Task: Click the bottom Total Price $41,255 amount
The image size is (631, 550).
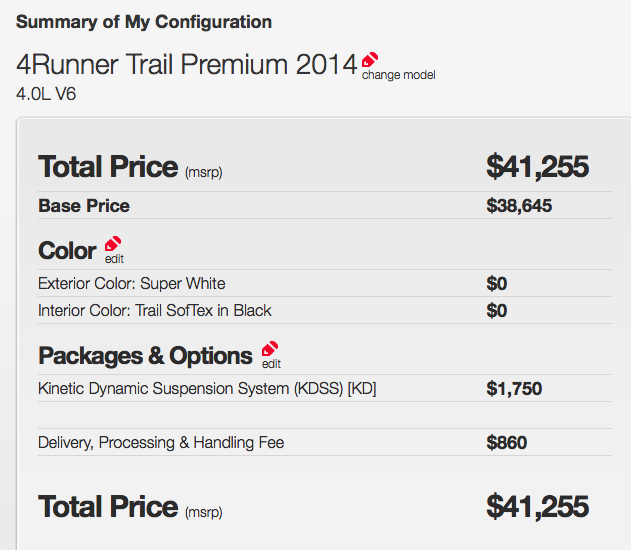Action: coord(538,506)
